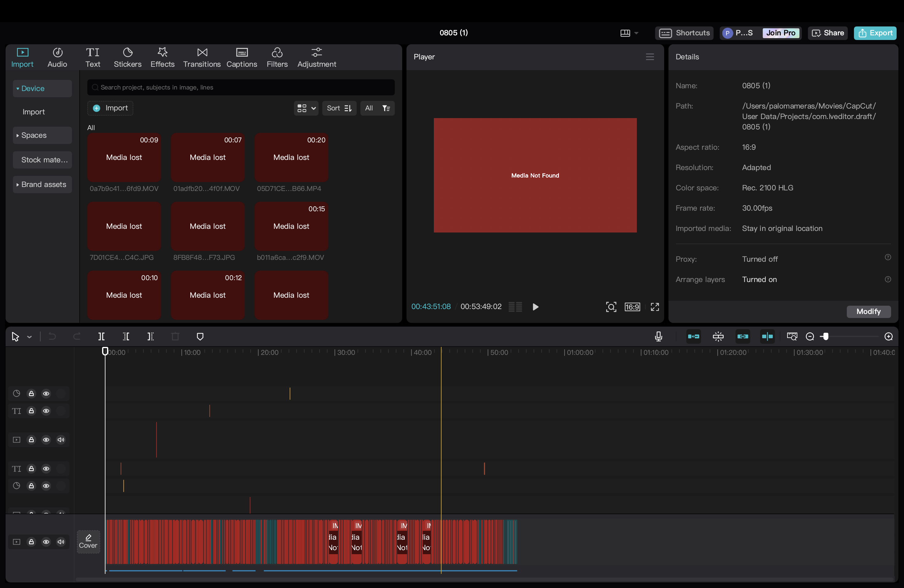Click the Split clip tool icon

pyautogui.click(x=101, y=336)
